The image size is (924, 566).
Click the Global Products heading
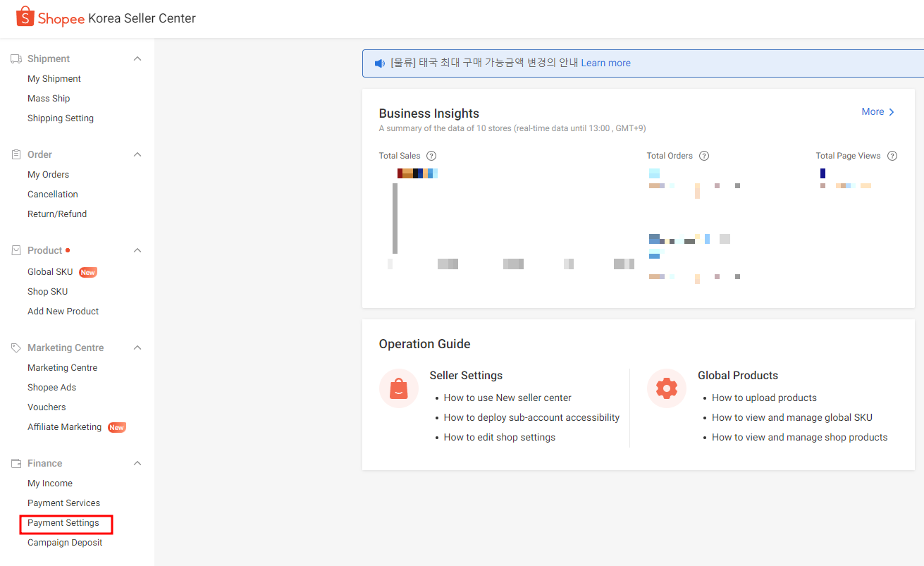coord(738,376)
